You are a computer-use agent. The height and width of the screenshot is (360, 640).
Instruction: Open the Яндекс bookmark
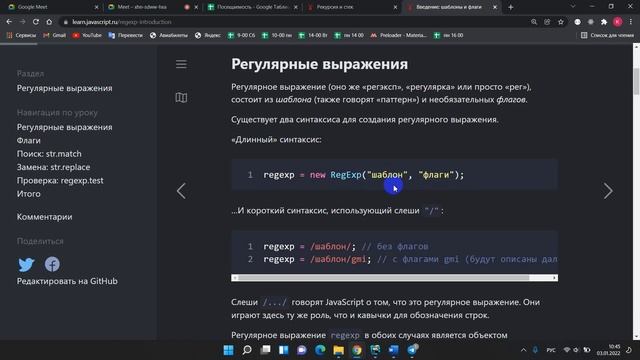tap(208, 36)
